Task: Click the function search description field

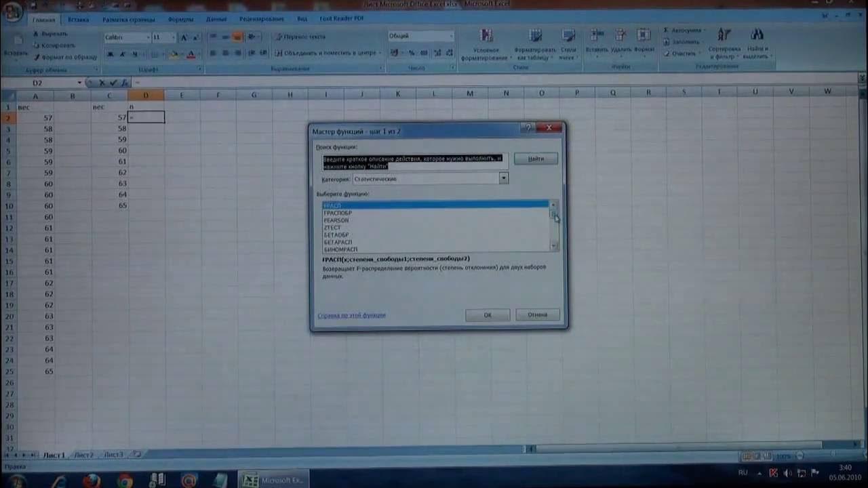Action: point(414,162)
